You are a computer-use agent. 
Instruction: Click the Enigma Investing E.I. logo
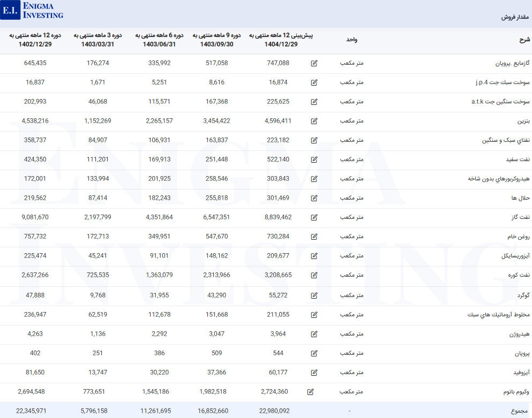pyautogui.click(x=32, y=10)
